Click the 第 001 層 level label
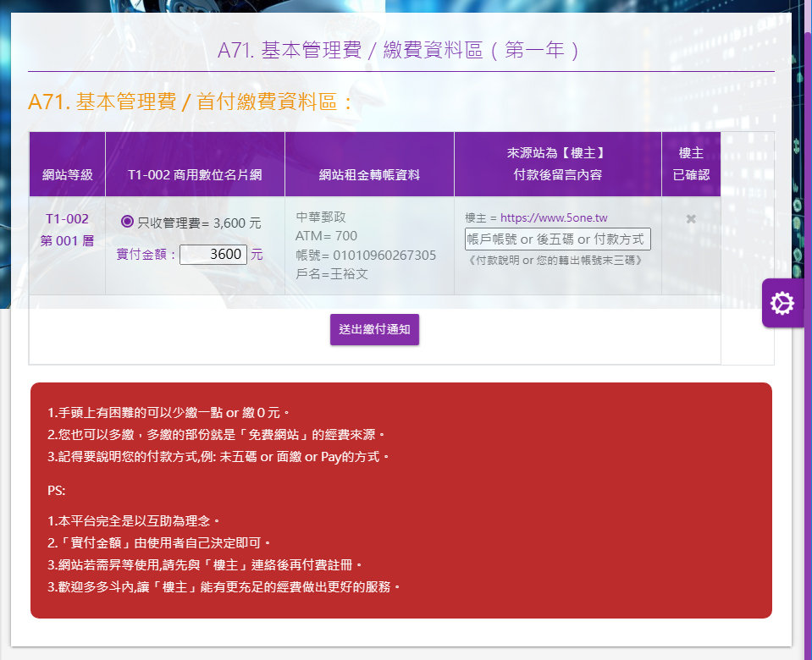This screenshot has width=812, height=660. point(67,241)
